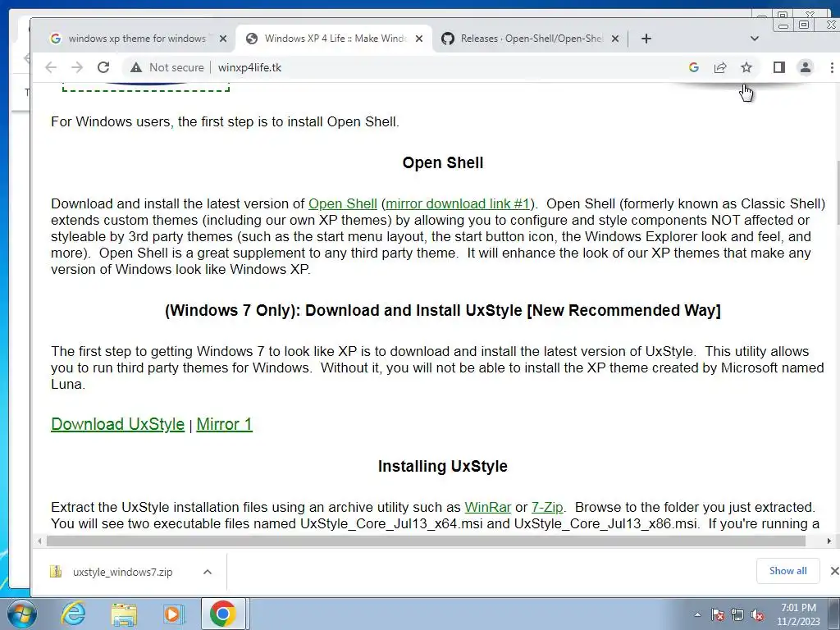This screenshot has width=840, height=630.
Task: Close the downloads bar
Action: tap(834, 571)
